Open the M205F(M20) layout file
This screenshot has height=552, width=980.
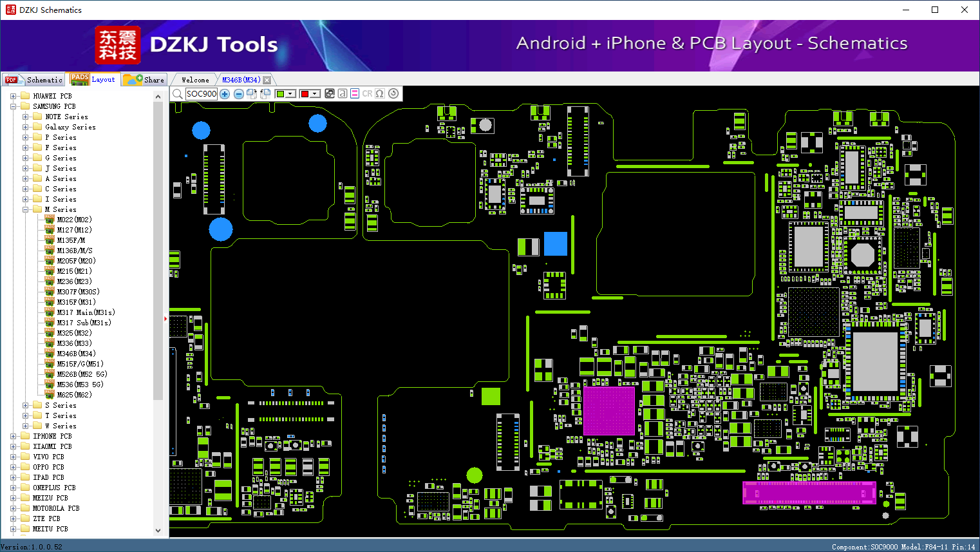[x=76, y=261]
